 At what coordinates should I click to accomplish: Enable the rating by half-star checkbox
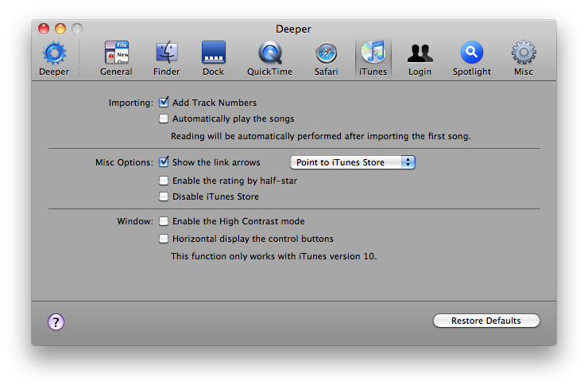click(x=164, y=181)
